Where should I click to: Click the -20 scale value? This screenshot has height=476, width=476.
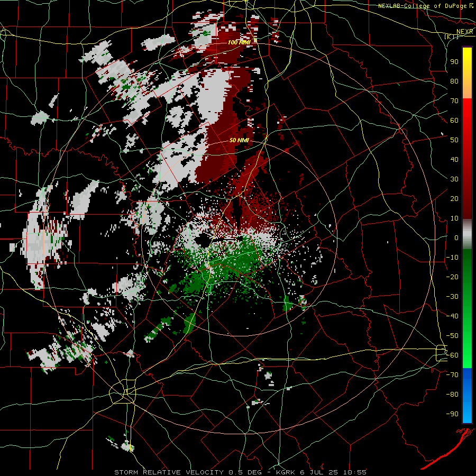pyautogui.click(x=452, y=277)
